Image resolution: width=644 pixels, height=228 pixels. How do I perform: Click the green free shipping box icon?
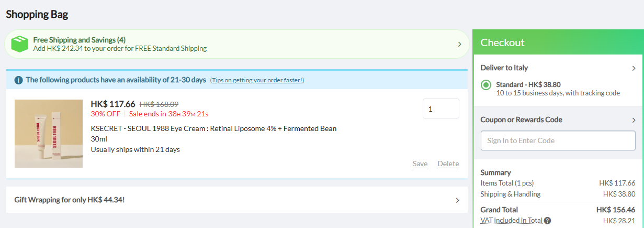[x=19, y=44]
